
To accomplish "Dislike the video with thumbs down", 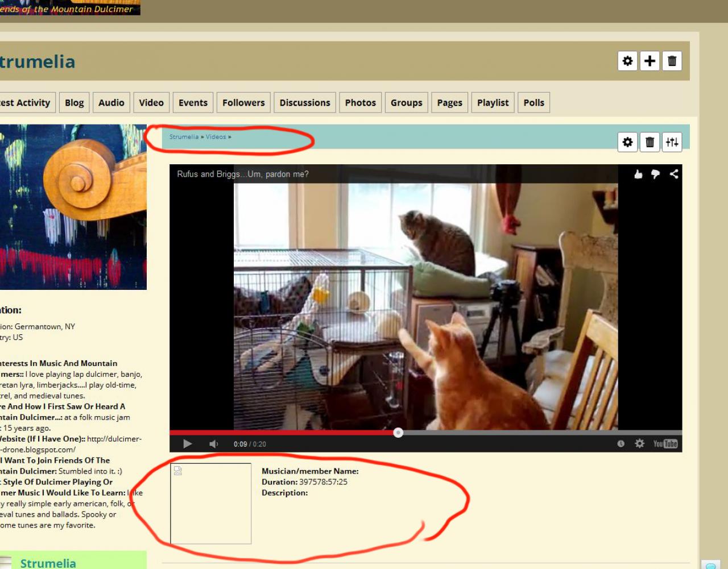I will (655, 174).
